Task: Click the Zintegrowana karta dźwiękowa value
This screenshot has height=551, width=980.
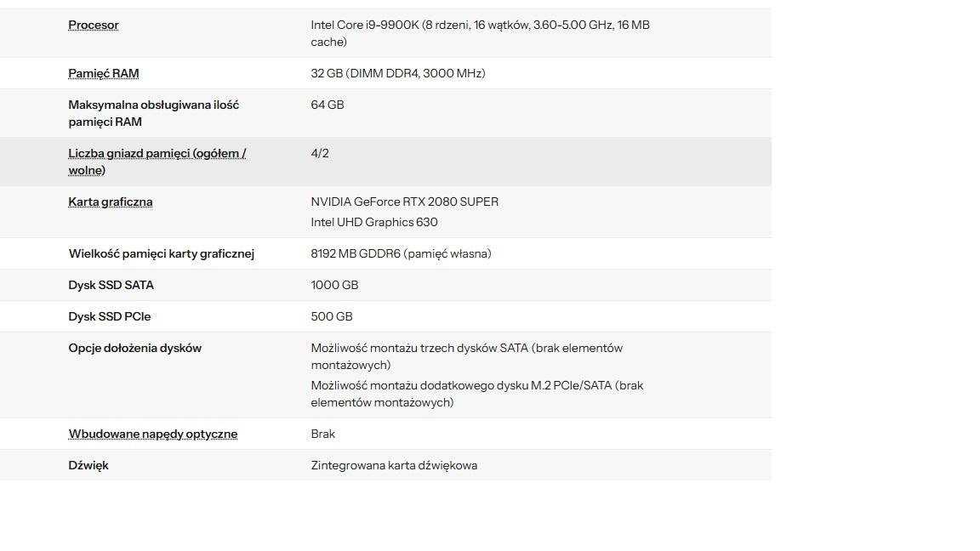Action: pyautogui.click(x=394, y=465)
